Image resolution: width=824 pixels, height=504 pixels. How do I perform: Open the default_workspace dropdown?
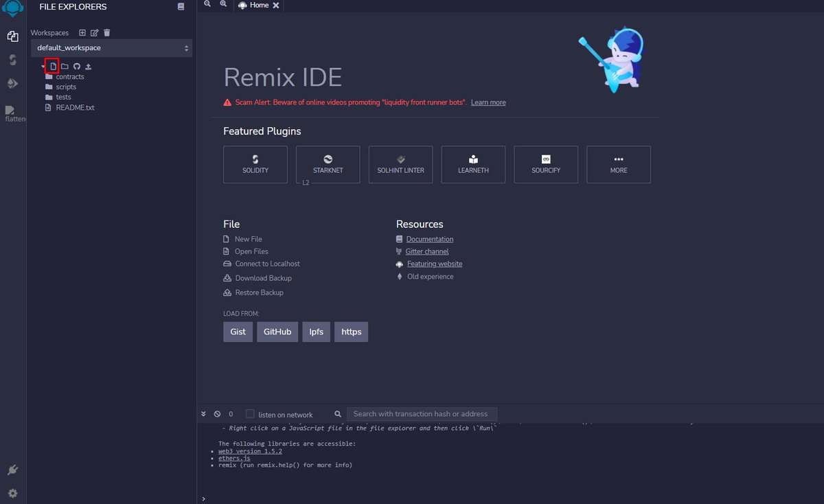[x=111, y=48]
